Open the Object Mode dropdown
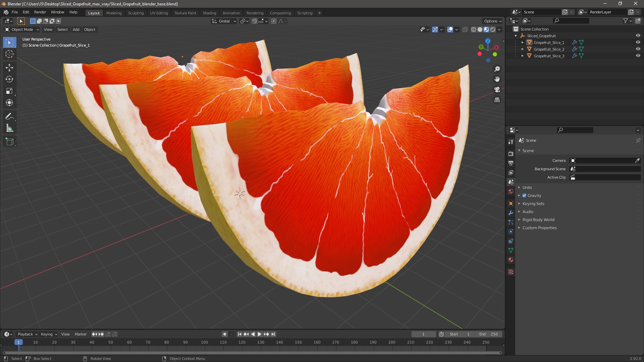This screenshot has width=644, height=362. tap(22, 29)
